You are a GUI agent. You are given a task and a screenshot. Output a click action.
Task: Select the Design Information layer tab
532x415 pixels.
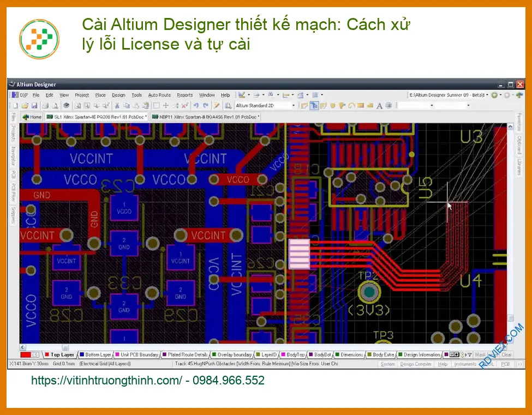[419, 354]
